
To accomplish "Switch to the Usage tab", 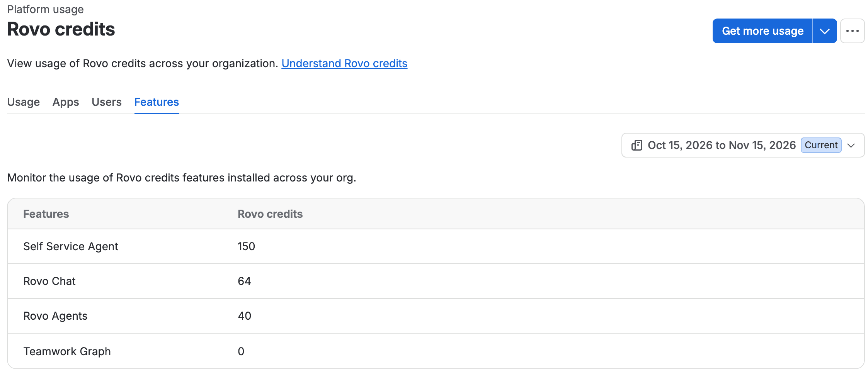I will (24, 102).
